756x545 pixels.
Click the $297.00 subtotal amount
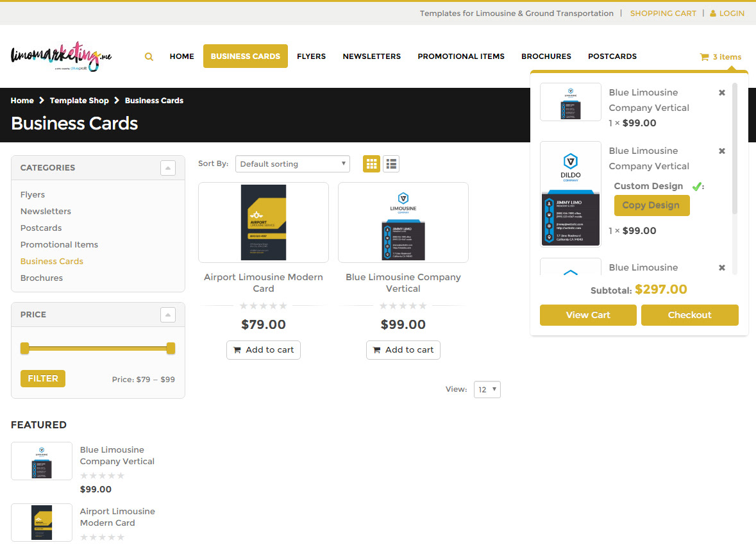pyautogui.click(x=661, y=289)
